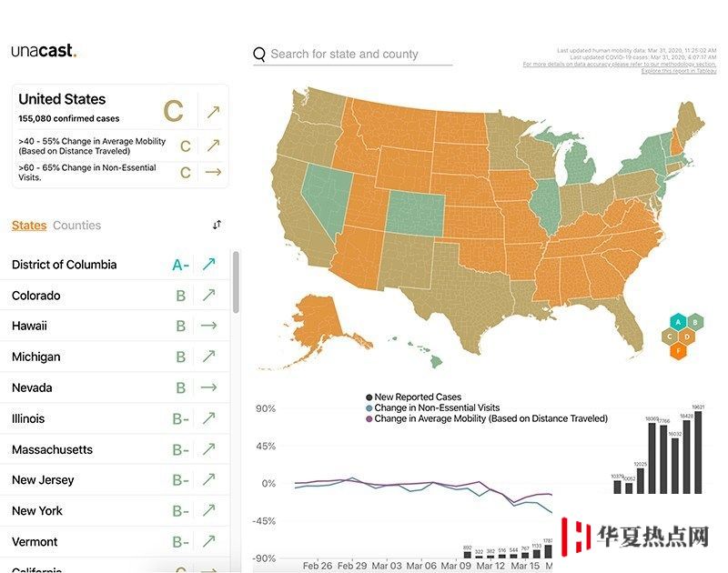Click Hawaii's horizontal trend arrow
This screenshot has height=573, width=728.
[x=209, y=326]
